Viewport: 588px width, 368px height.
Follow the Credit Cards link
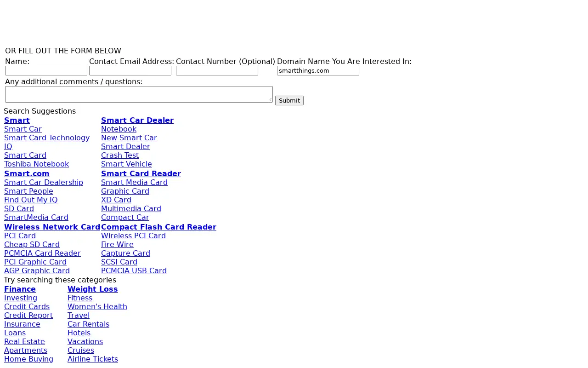click(x=27, y=307)
